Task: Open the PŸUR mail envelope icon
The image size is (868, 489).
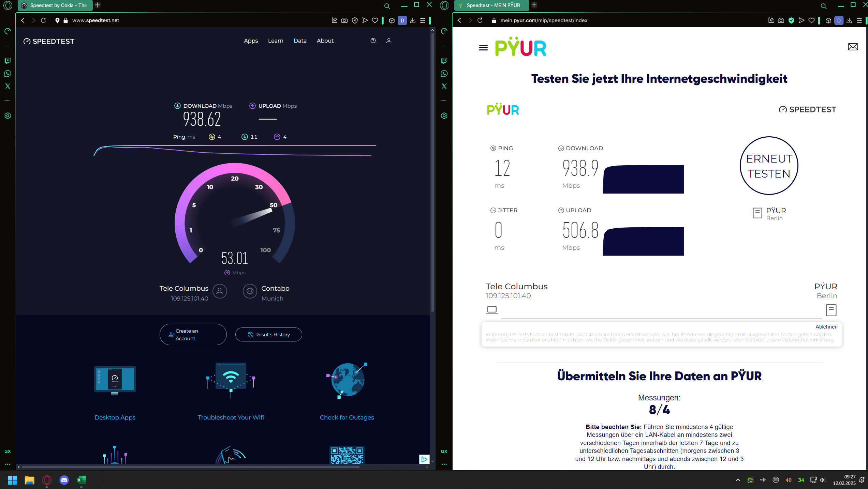Action: tap(853, 47)
